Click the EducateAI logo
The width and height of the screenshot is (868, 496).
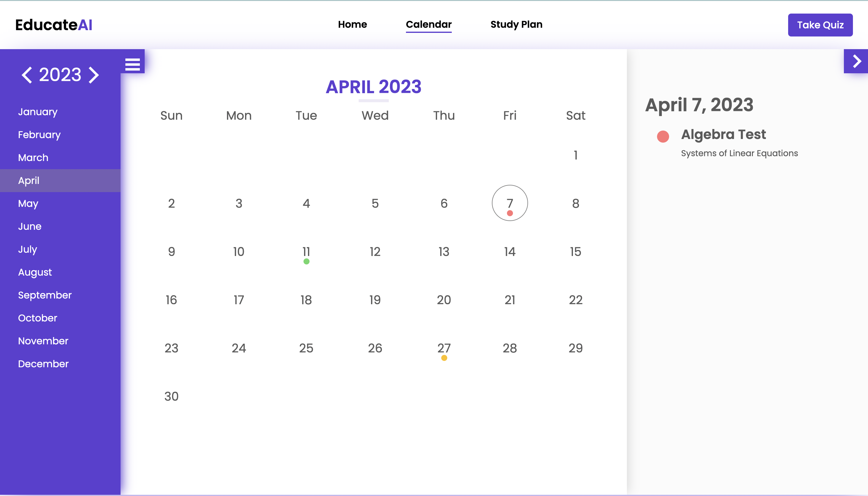point(54,25)
